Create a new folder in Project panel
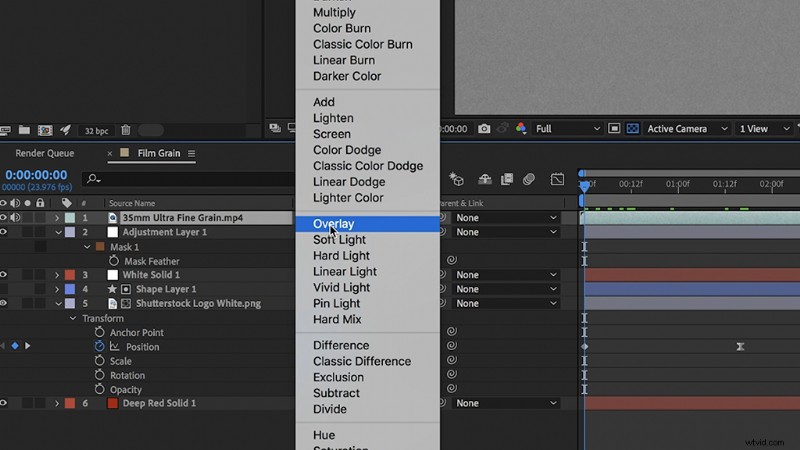 (24, 130)
